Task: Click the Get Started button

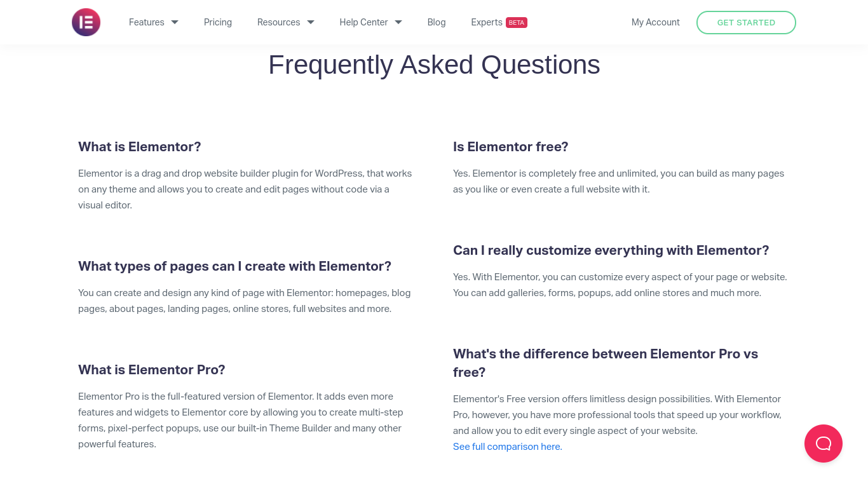Action: [x=746, y=22]
